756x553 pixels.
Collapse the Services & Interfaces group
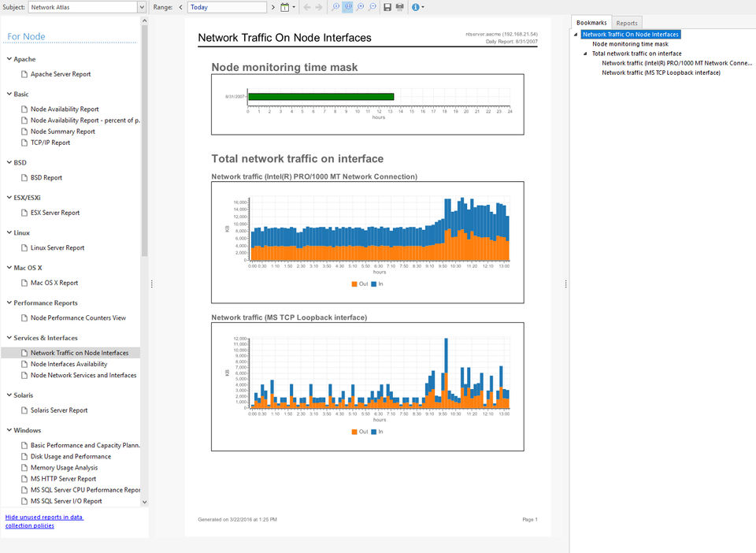[x=9, y=338]
